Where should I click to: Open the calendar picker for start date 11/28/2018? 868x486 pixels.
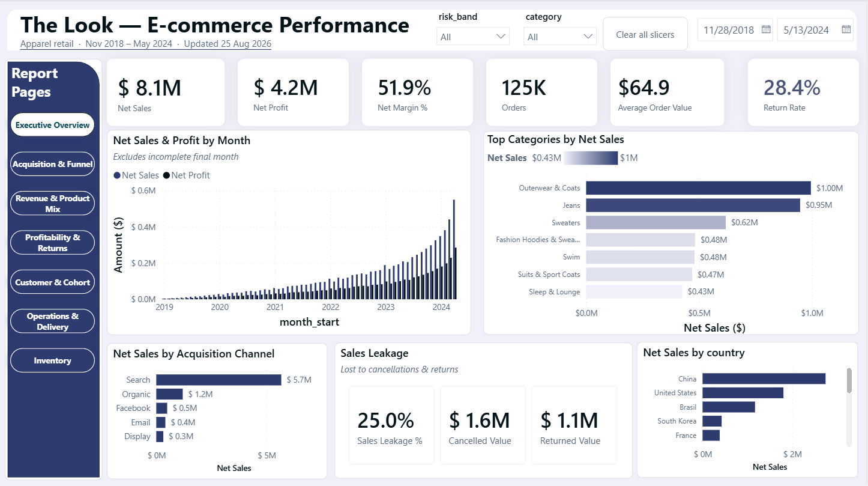766,29
